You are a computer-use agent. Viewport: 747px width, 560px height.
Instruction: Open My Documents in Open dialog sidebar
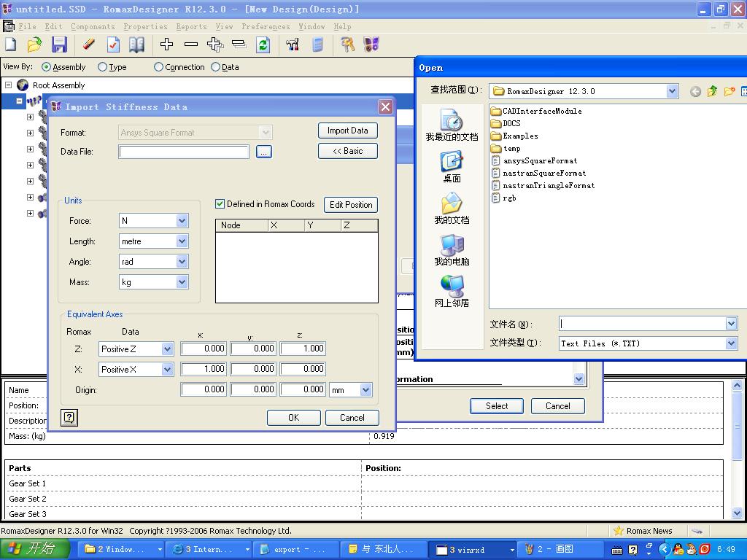pyautogui.click(x=452, y=208)
